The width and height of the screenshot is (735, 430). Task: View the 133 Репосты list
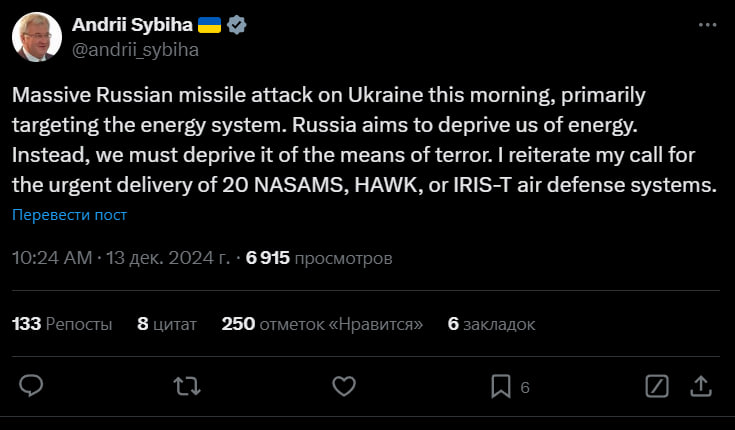pyautogui.click(x=62, y=324)
